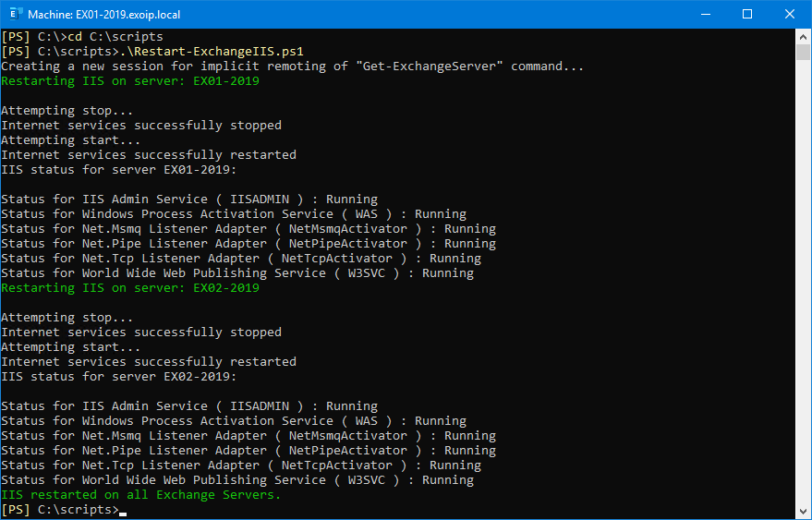This screenshot has width=812, height=520.
Task: Click window title 'Machine: EX01-2019.exoip.local'
Action: pyautogui.click(x=104, y=15)
